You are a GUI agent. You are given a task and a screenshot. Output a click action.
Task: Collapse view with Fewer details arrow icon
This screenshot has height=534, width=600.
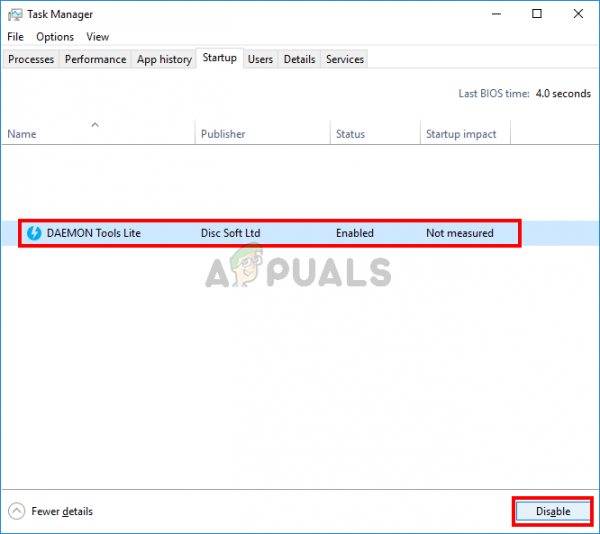tap(16, 511)
